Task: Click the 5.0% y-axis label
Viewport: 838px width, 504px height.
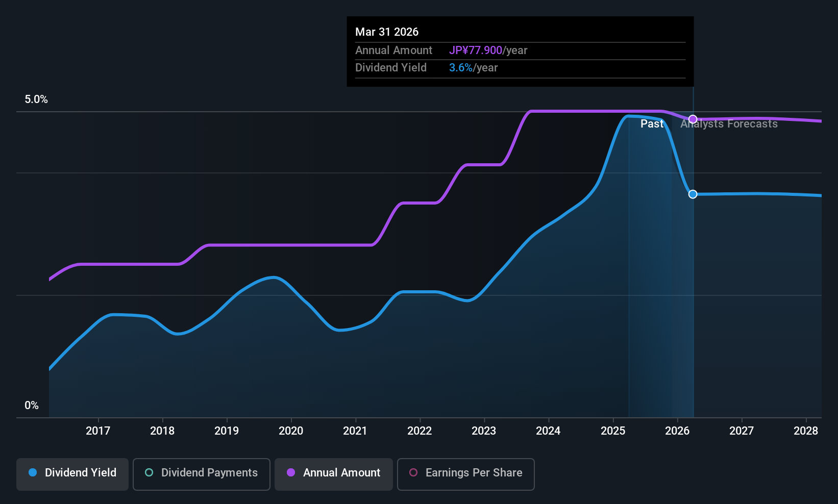Action: (x=36, y=99)
